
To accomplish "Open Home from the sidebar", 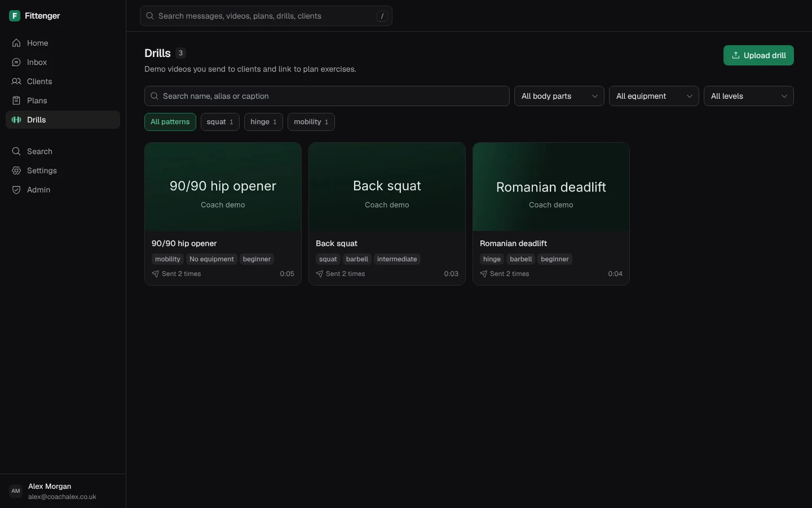I will pos(63,43).
